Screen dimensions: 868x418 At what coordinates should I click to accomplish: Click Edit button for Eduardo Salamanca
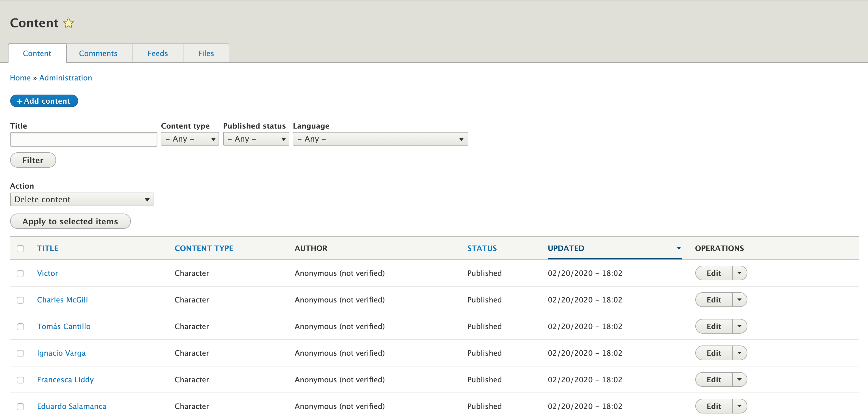(x=714, y=406)
